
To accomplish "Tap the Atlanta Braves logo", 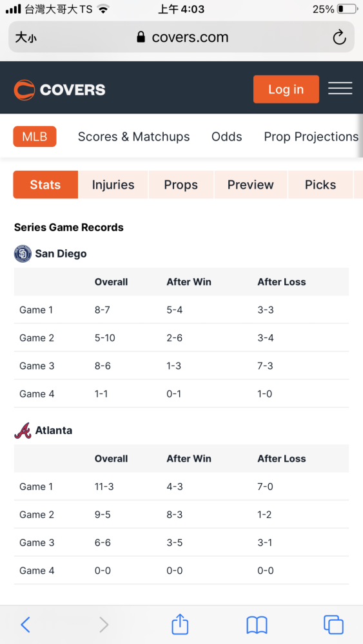I will (x=23, y=430).
